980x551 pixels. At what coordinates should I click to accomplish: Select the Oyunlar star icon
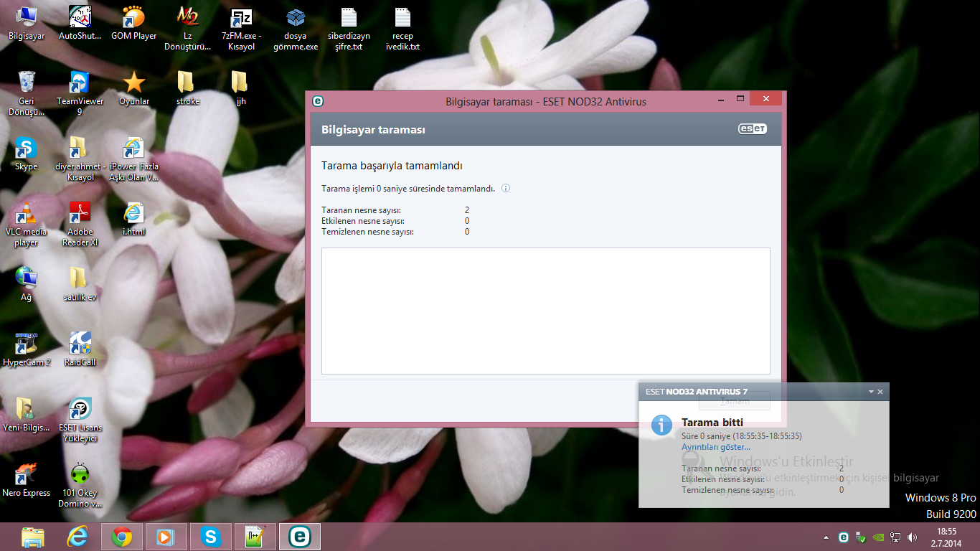click(x=133, y=88)
